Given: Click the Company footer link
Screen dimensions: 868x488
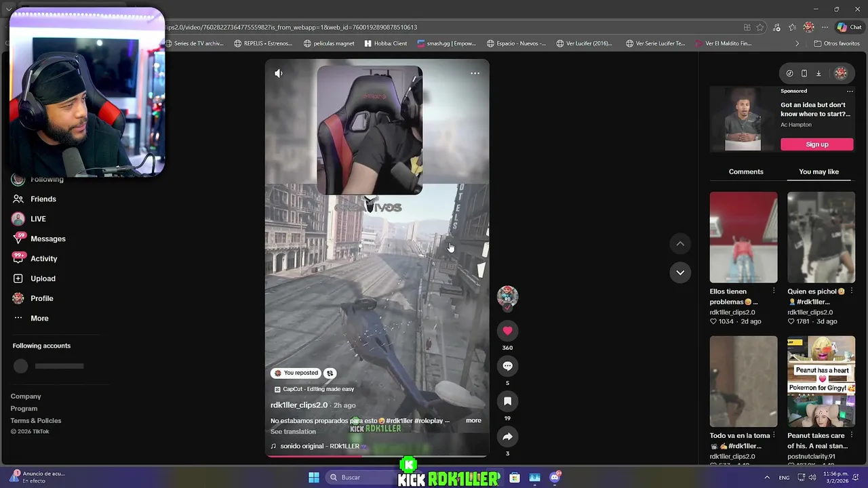Looking at the screenshot, I should [26, 396].
